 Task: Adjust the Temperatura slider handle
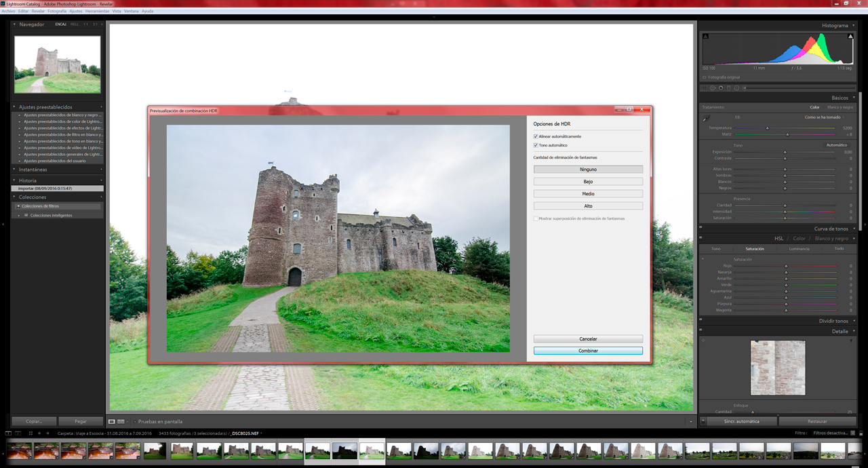tap(768, 128)
